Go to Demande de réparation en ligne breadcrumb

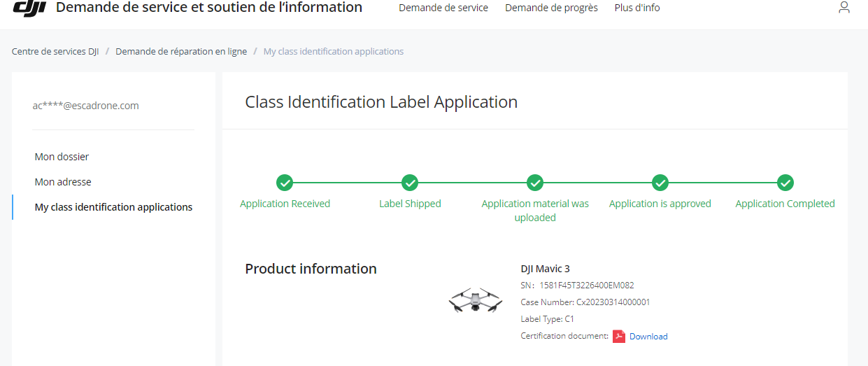coord(181,51)
